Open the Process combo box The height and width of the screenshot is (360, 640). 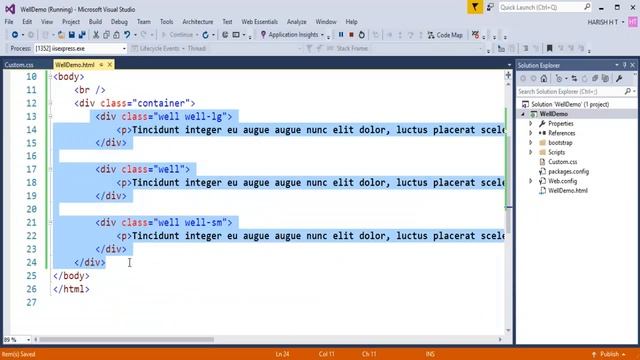(80, 49)
